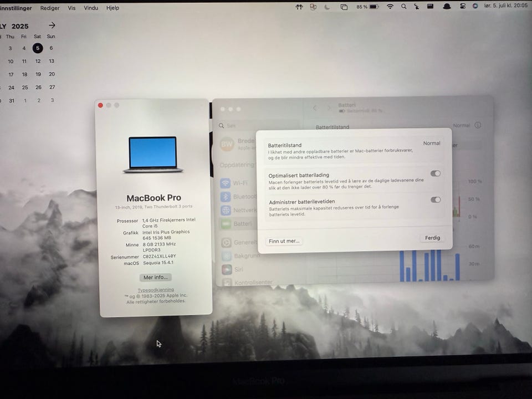Image resolution: width=532 pixels, height=399 pixels.
Task: Select Bakgrunn in the settings sidebar
Action: [240, 256]
